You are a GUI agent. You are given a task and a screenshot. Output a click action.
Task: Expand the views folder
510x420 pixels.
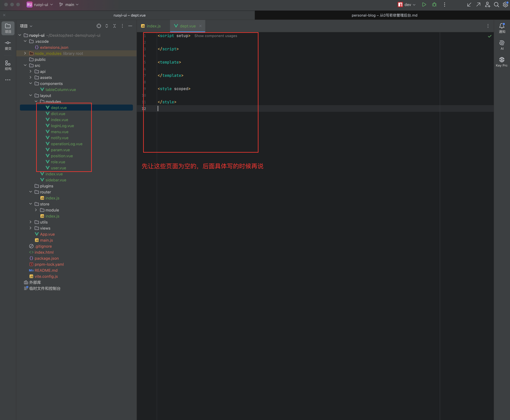click(x=30, y=228)
